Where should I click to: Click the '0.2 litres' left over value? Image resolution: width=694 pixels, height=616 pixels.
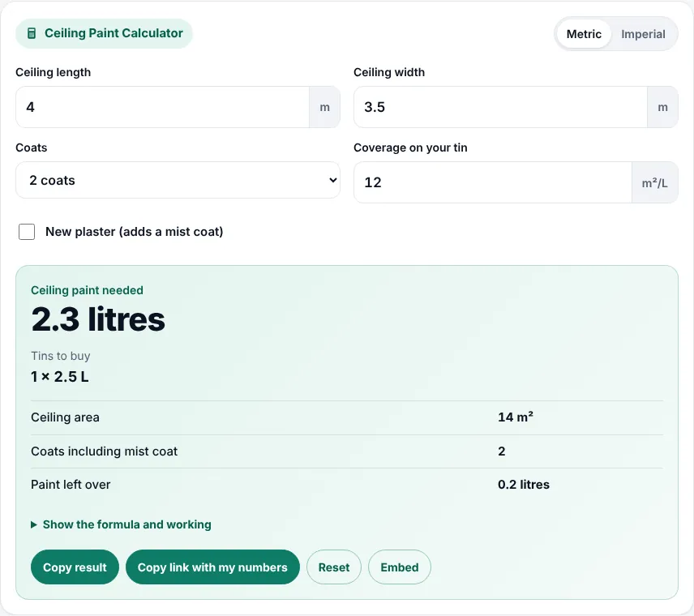click(x=524, y=484)
